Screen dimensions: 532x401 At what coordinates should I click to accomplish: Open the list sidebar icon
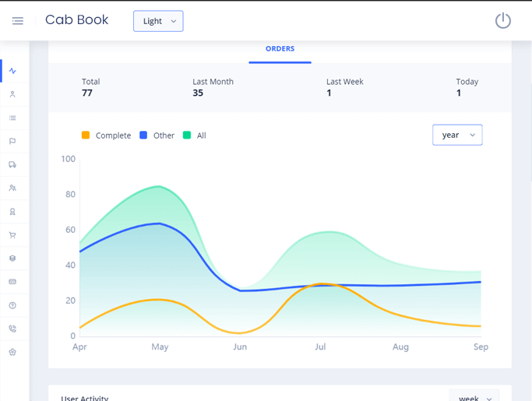pos(12,118)
